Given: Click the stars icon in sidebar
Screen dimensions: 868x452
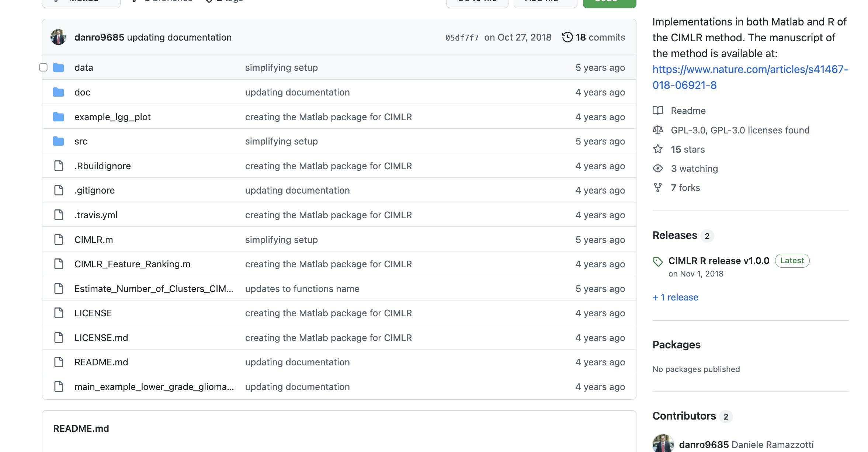Looking at the screenshot, I should coord(657,149).
